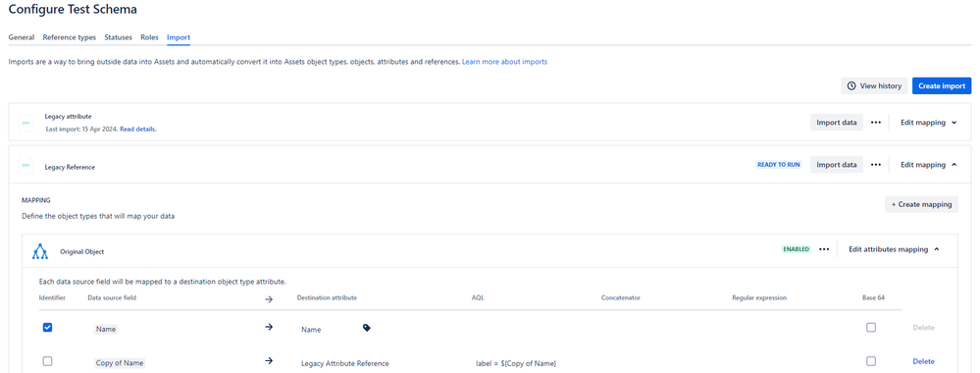The width and height of the screenshot is (980, 373).
Task: Check the Identifier checkbox for Copy of Name
Action: tap(47, 361)
